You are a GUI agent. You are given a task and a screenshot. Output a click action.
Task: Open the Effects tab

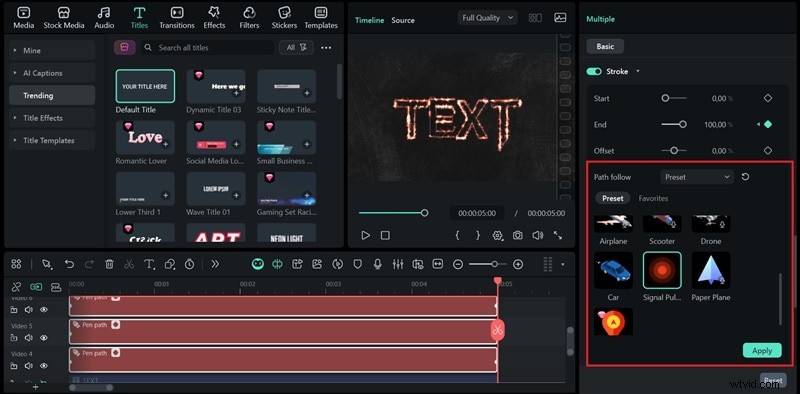(x=214, y=18)
